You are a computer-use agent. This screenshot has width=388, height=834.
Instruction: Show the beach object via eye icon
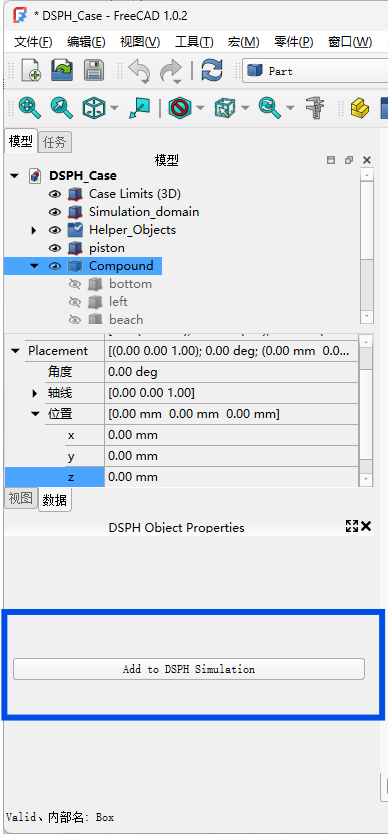[x=75, y=320]
